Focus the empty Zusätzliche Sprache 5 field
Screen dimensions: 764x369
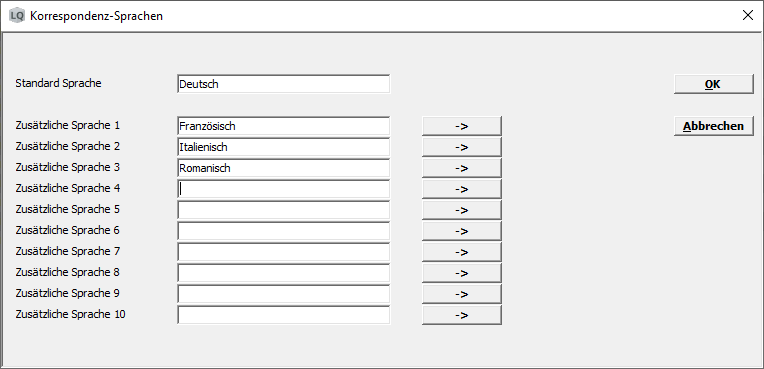coord(284,210)
